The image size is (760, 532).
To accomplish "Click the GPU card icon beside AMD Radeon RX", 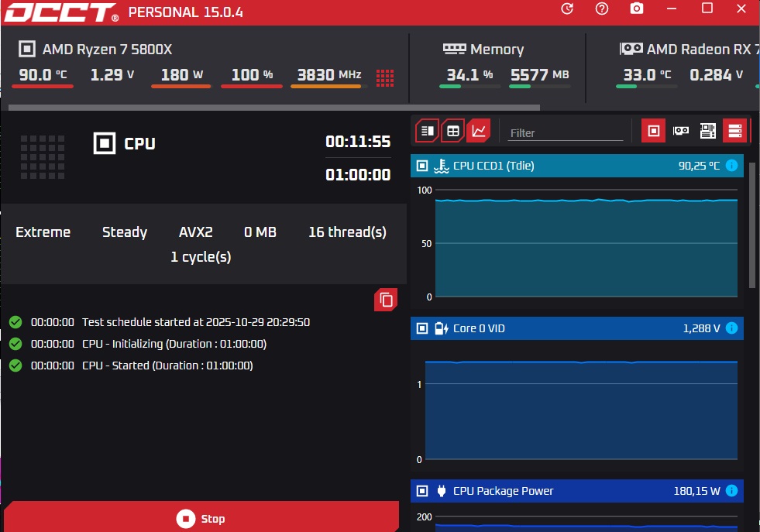I will (x=631, y=49).
